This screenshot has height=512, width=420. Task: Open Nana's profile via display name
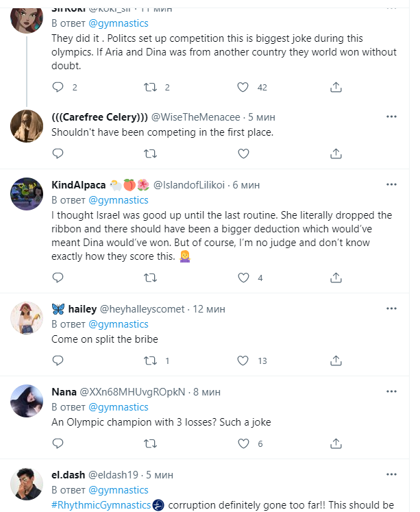pyautogui.click(x=64, y=392)
